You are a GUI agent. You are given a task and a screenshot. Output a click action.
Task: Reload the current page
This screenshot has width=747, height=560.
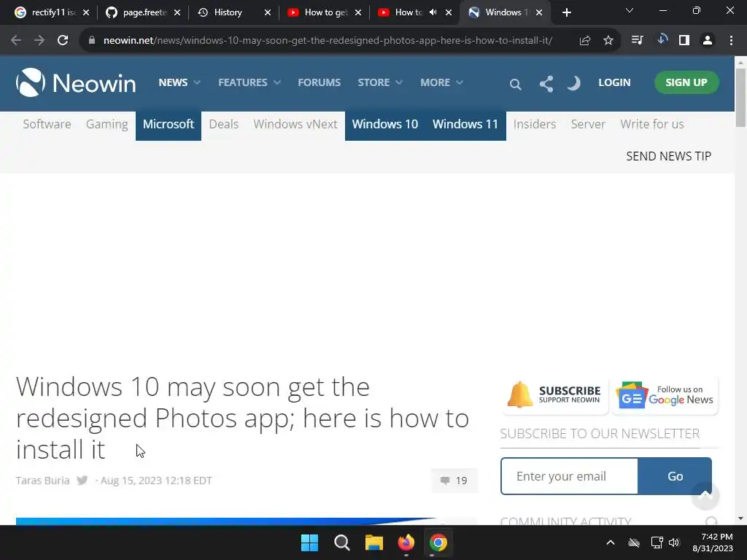coord(63,41)
